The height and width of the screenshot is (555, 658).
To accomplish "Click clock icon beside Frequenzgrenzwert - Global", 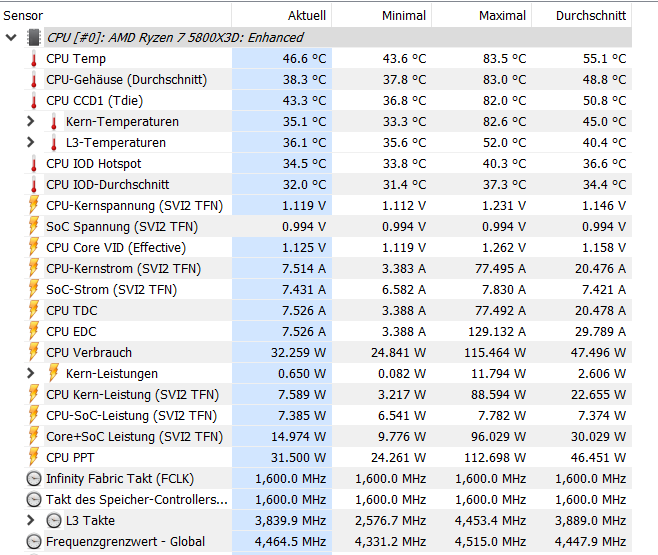I will tap(34, 542).
